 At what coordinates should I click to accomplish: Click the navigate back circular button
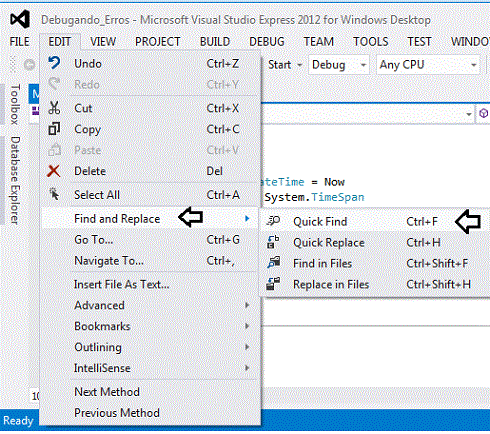(29, 64)
